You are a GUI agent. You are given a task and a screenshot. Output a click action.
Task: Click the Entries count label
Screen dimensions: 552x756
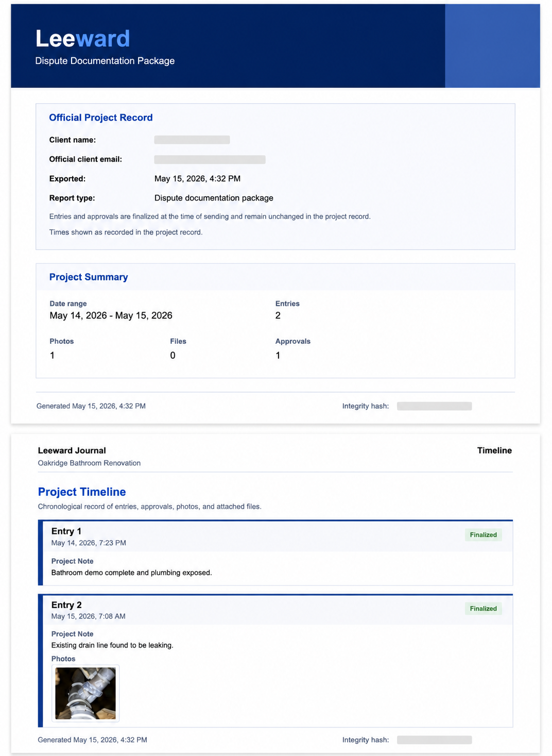point(287,304)
